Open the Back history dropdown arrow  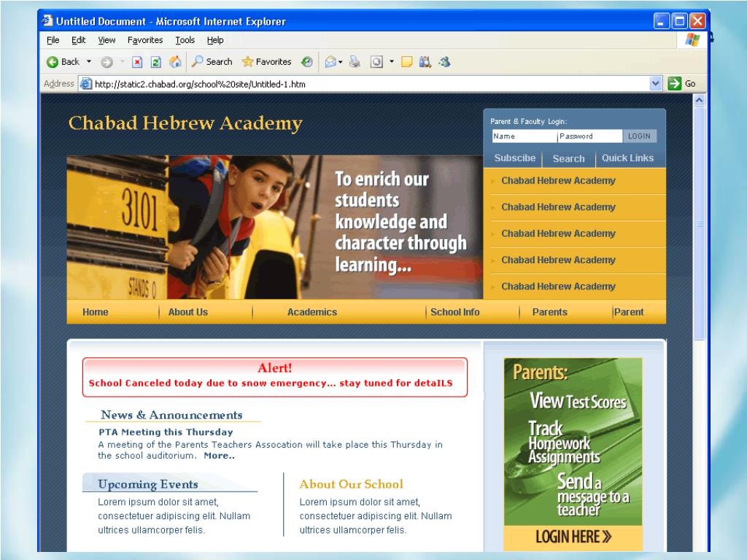pos(88,62)
